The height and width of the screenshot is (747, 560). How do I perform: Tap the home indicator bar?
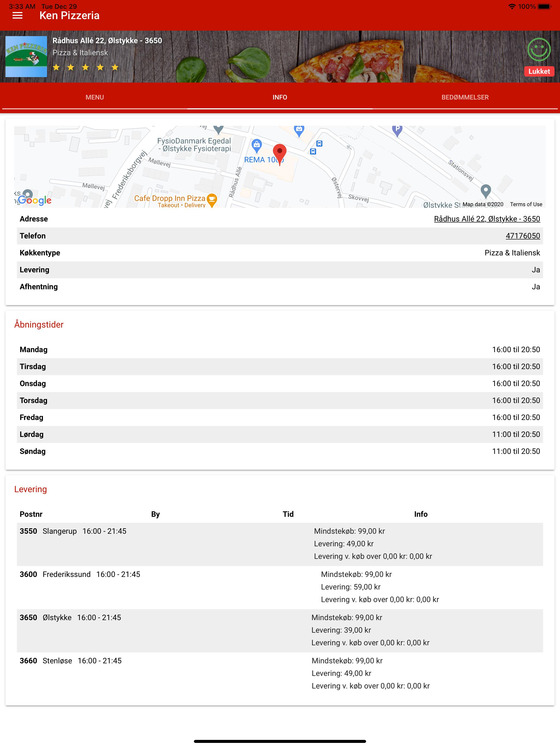tap(280, 741)
